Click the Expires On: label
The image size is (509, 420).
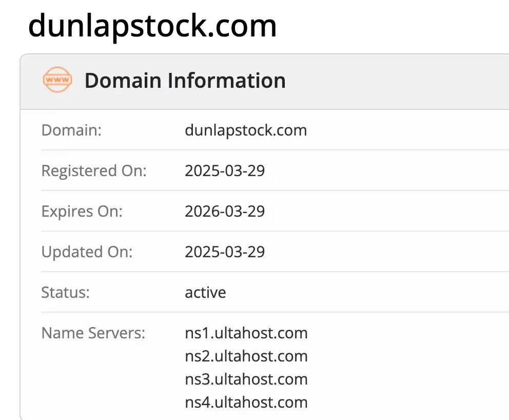click(x=82, y=212)
